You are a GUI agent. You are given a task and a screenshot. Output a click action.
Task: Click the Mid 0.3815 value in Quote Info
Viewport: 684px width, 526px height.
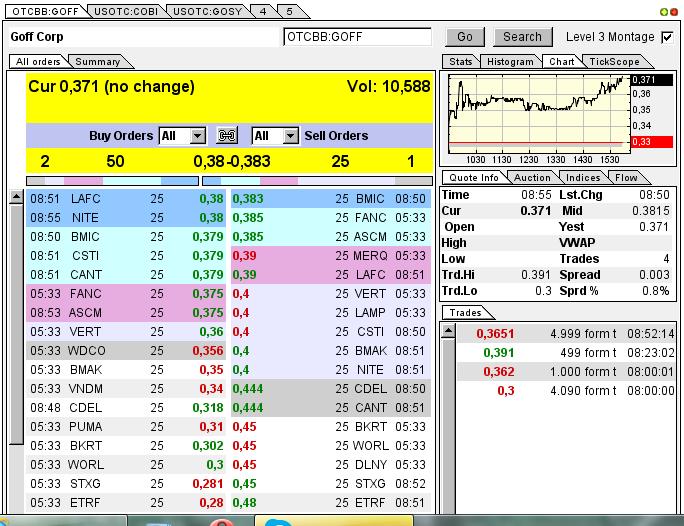click(650, 211)
